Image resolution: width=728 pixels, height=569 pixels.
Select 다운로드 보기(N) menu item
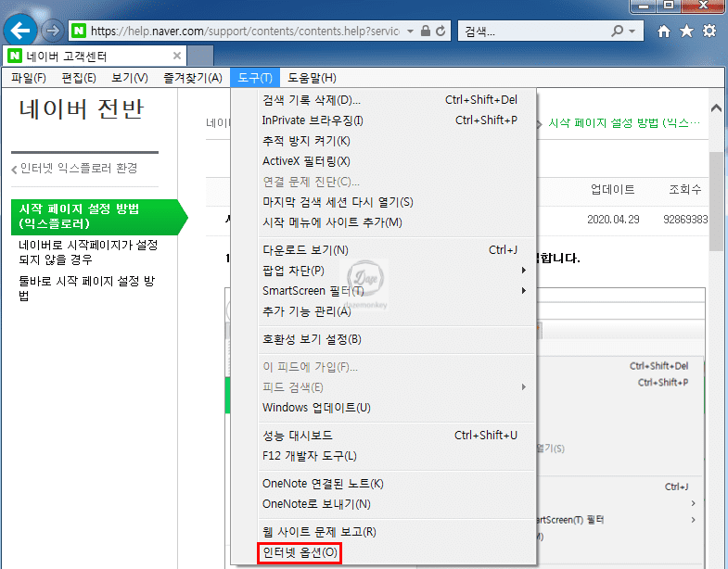pos(384,249)
